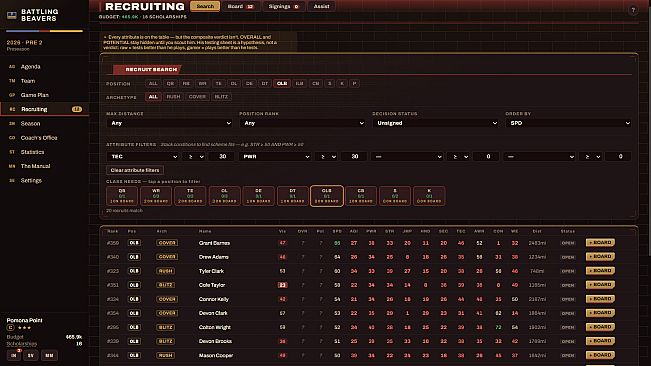This screenshot has height=366, width=651.
Task: Open the Decision Status dropdown
Action: 435,123
